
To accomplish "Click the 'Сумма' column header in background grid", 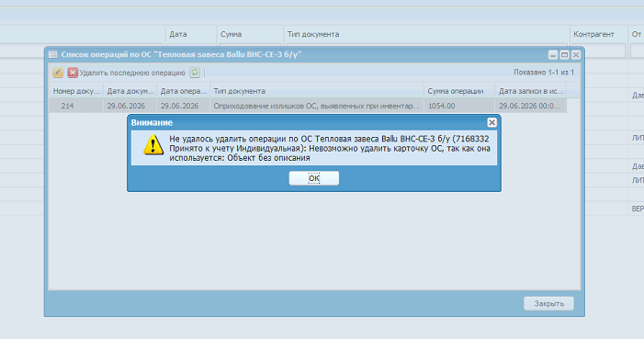I will click(x=250, y=35).
